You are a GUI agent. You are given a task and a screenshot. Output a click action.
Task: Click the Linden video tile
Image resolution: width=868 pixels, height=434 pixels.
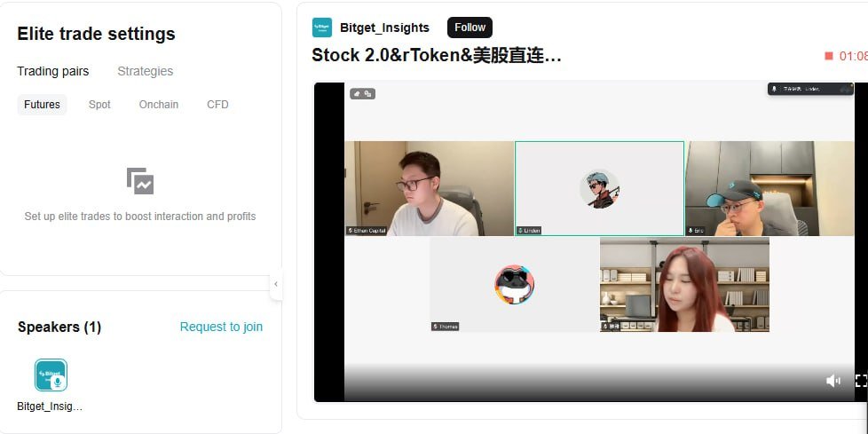pos(599,188)
